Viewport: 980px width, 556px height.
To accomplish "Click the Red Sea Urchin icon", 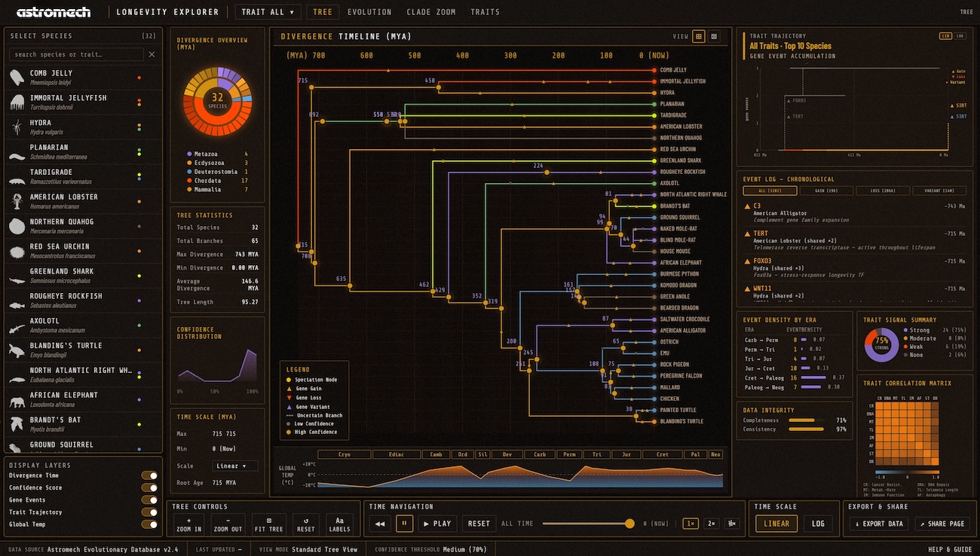I will tap(17, 251).
